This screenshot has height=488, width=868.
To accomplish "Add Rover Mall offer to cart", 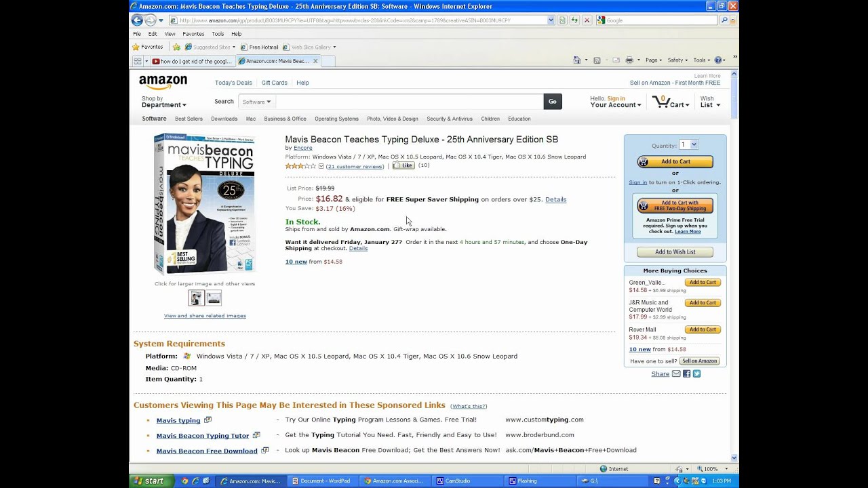I will pos(703,329).
